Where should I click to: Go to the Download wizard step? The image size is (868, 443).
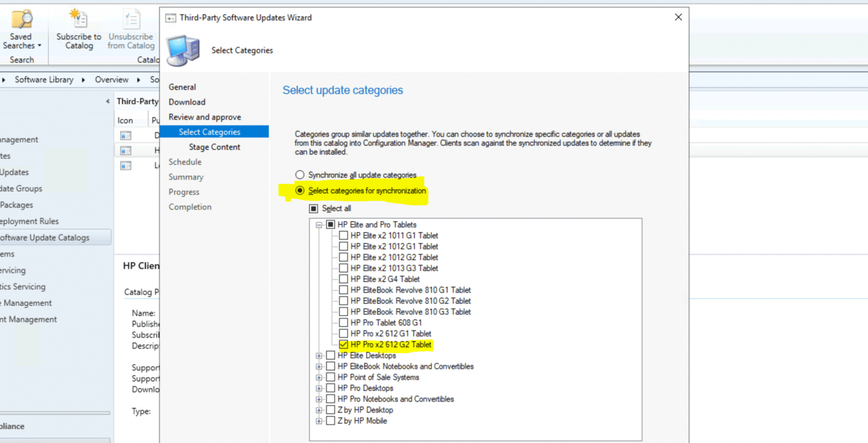click(187, 102)
